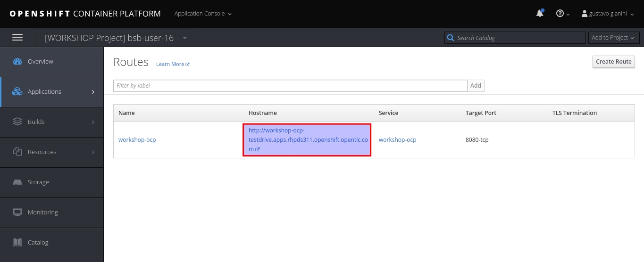Screen dimensions: 644x262
Task: Click the Builds layers icon
Action: 17,122
